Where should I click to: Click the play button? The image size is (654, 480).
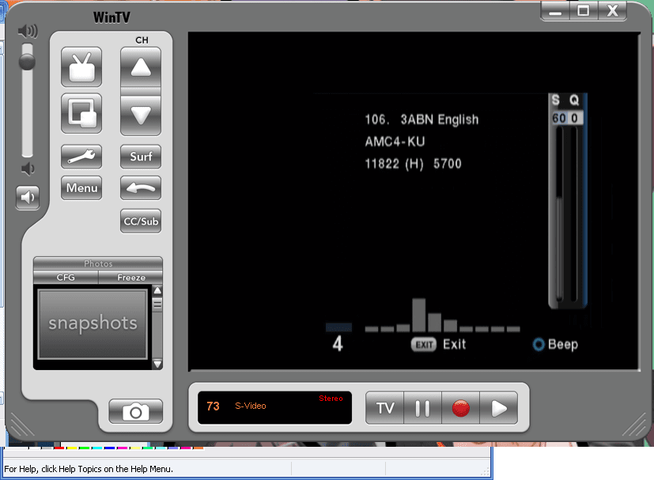pyautogui.click(x=499, y=408)
